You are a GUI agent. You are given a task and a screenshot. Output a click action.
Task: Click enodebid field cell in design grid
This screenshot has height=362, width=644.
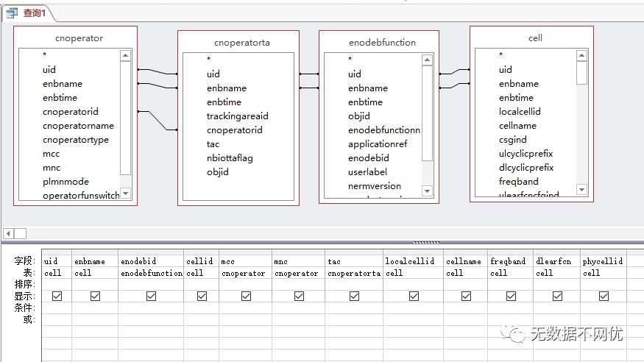(151, 261)
